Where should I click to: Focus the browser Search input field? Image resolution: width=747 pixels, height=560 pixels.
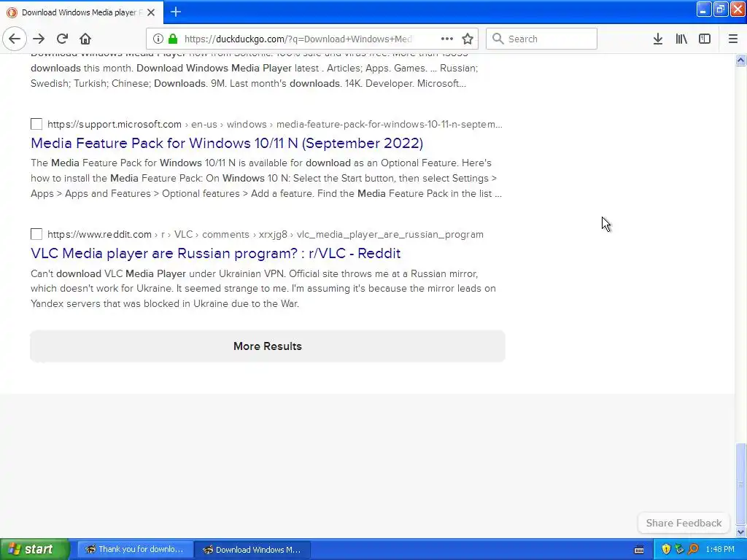(542, 39)
